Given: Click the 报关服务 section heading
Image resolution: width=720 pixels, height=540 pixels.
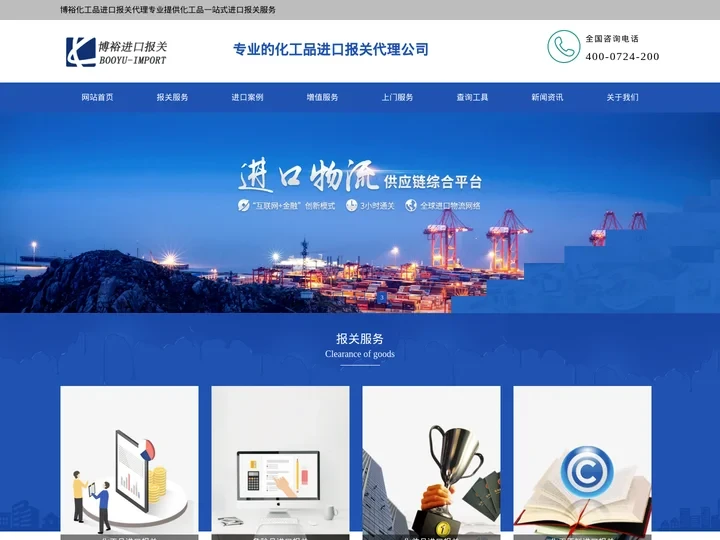Looking at the screenshot, I should pos(360,339).
